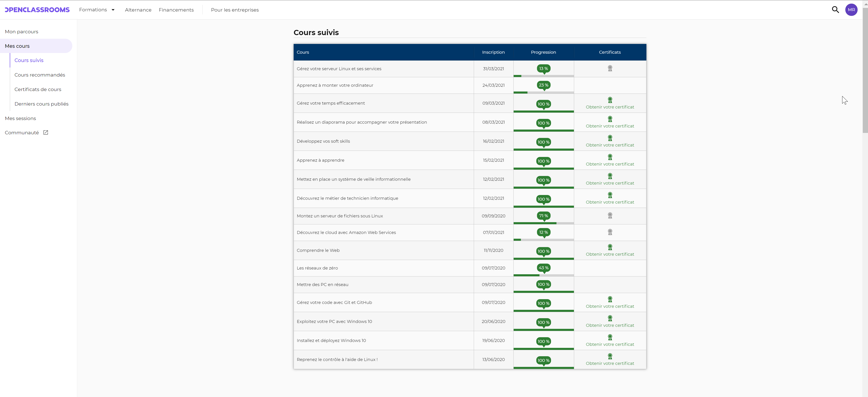Screen dimensions: 868x397
Task: Click the grey certificate badge for Linux server course
Action: [609, 69]
